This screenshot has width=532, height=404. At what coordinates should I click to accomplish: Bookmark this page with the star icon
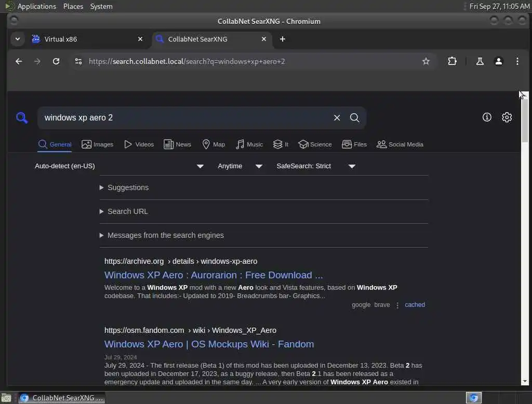point(426,61)
